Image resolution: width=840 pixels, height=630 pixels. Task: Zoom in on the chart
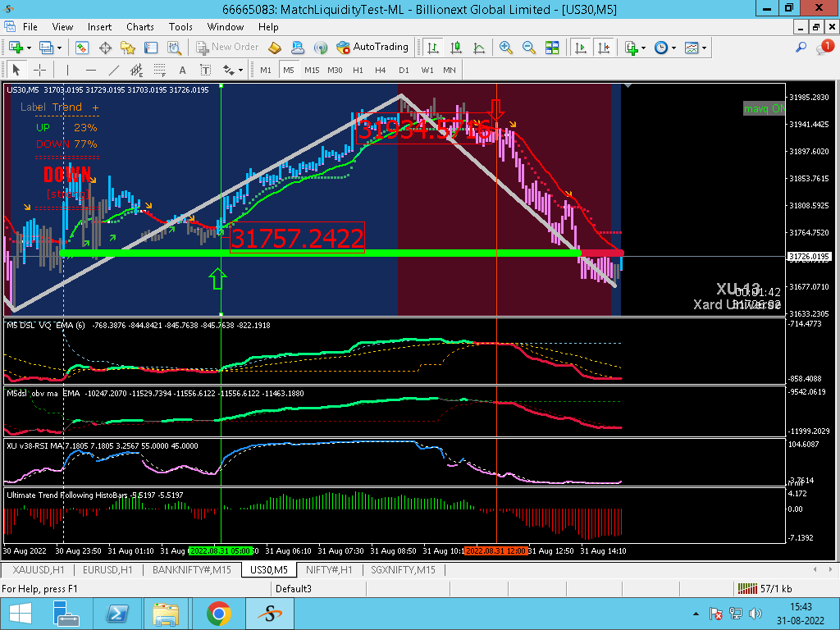tap(506, 48)
